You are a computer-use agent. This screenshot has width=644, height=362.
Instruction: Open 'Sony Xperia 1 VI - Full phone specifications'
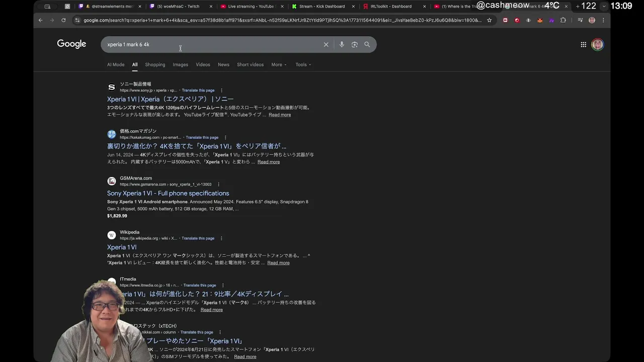coord(168,193)
